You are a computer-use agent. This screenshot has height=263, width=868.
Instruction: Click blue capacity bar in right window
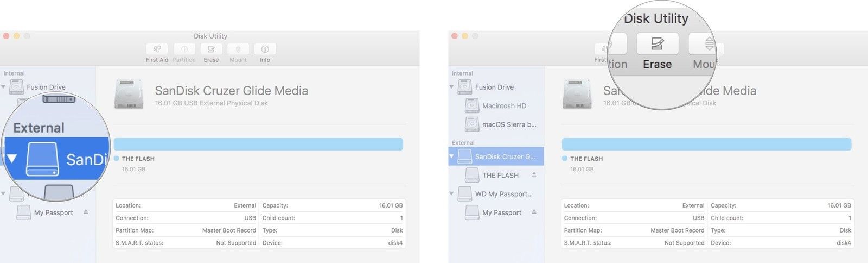pyautogui.click(x=706, y=144)
